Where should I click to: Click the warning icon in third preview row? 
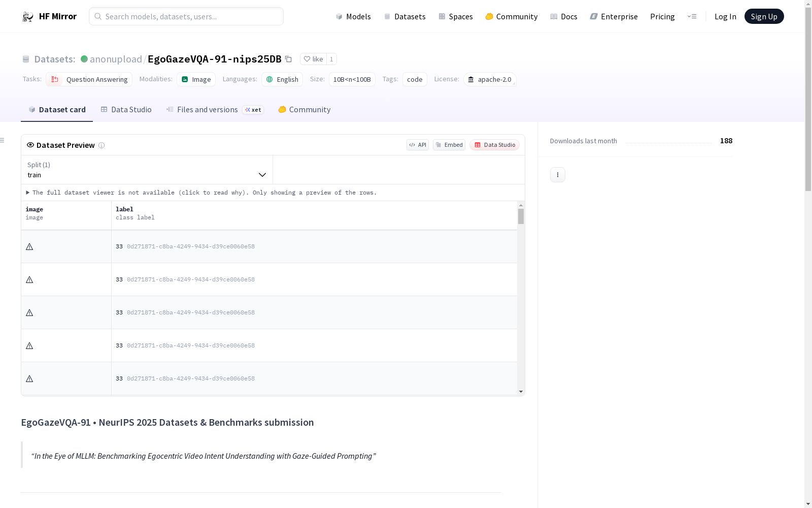point(29,313)
